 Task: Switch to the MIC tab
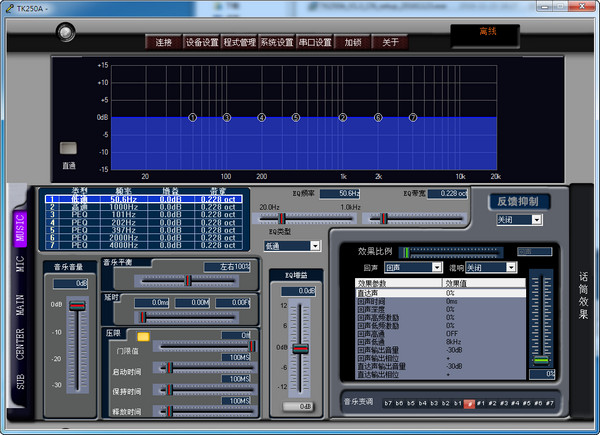(x=19, y=265)
